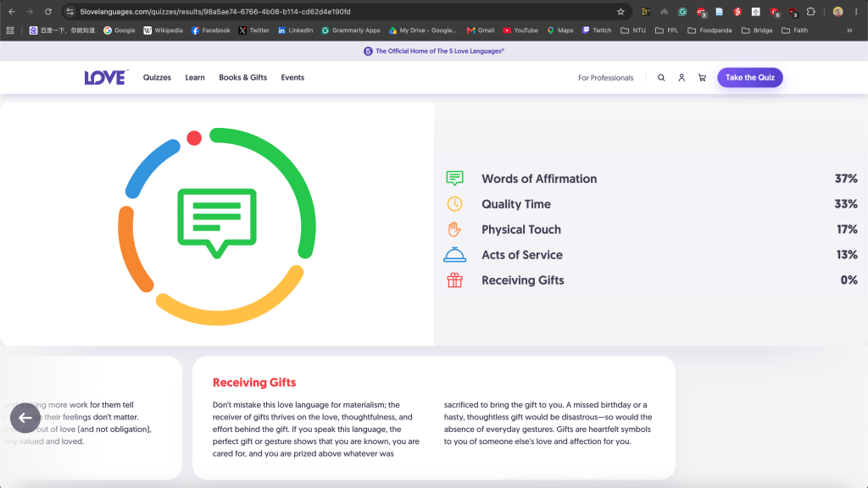Image resolution: width=868 pixels, height=488 pixels.
Task: Open the shopping cart icon
Action: pos(702,78)
